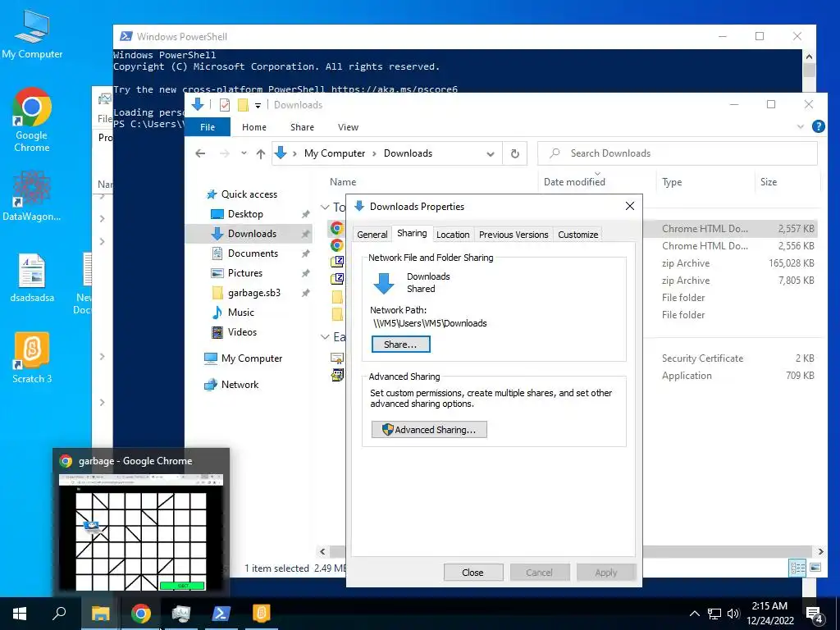This screenshot has width=840, height=630.
Task: Click Close in the Downloads Properties dialog
Action: pyautogui.click(x=473, y=573)
